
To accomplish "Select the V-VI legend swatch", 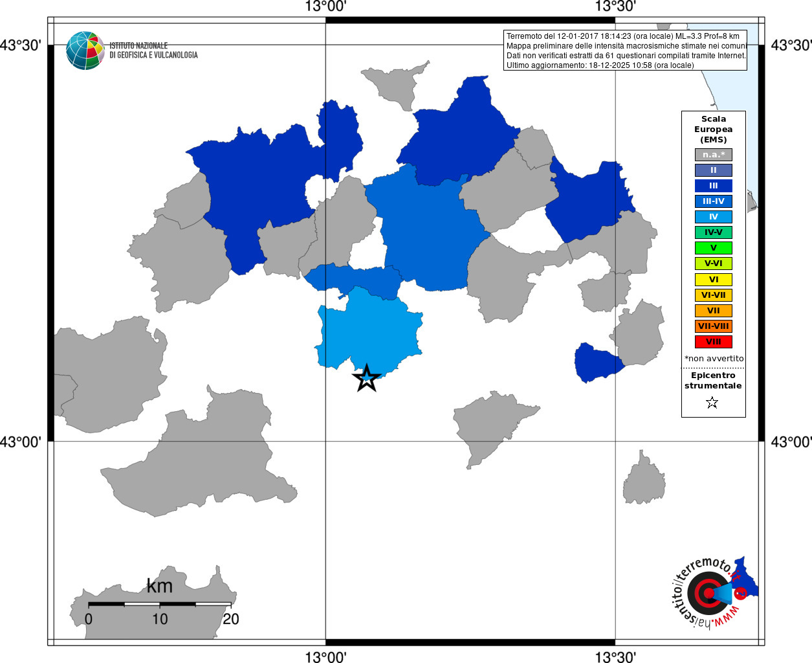I will [714, 264].
